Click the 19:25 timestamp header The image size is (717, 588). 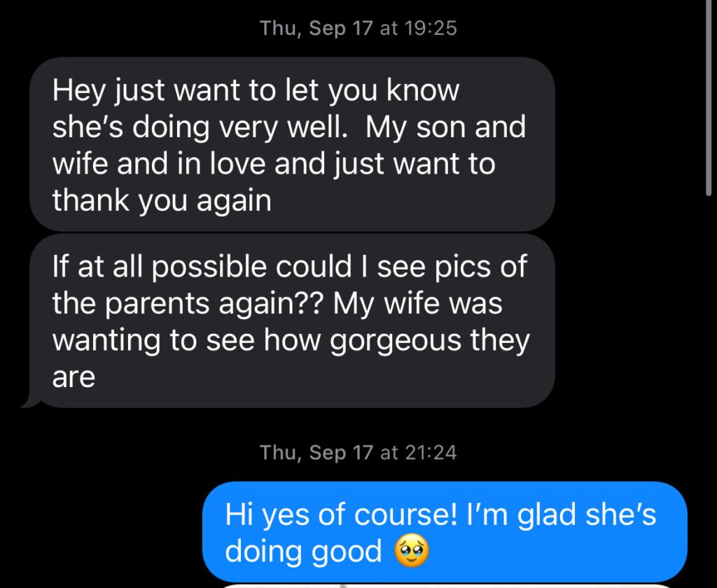358,28
